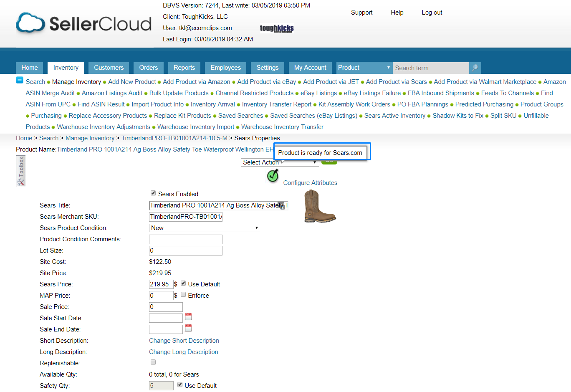Click the Sale End Date field
Image resolution: width=571 pixels, height=392 pixels.
click(166, 329)
